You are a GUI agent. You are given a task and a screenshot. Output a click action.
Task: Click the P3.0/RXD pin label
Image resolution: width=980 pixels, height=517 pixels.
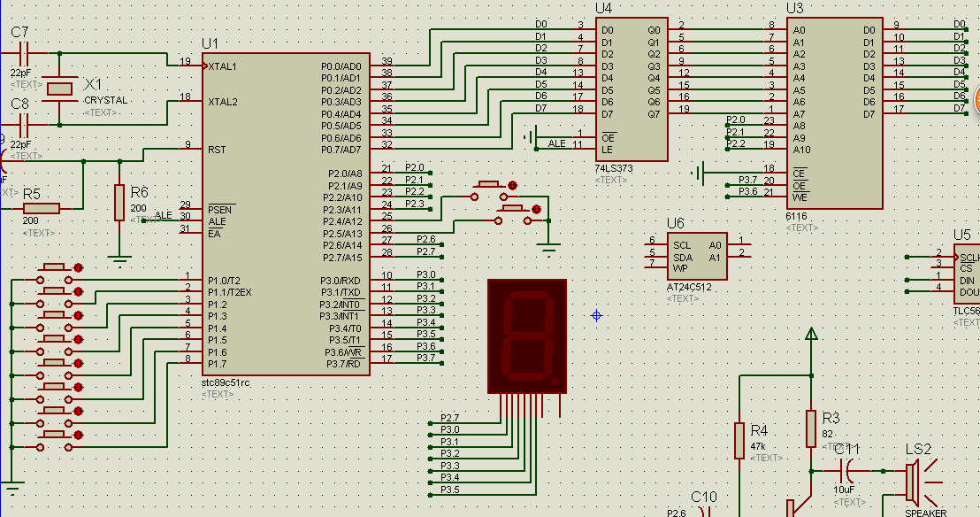(x=341, y=281)
